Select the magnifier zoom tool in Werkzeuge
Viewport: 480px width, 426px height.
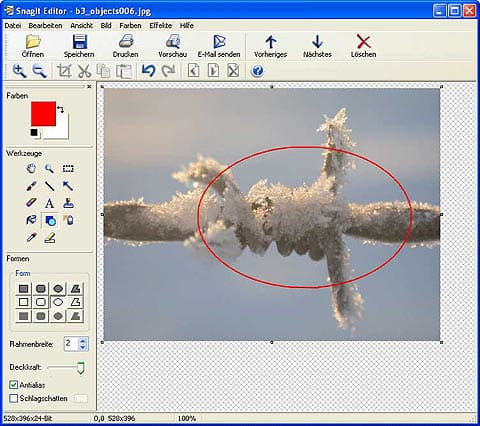coord(49,169)
